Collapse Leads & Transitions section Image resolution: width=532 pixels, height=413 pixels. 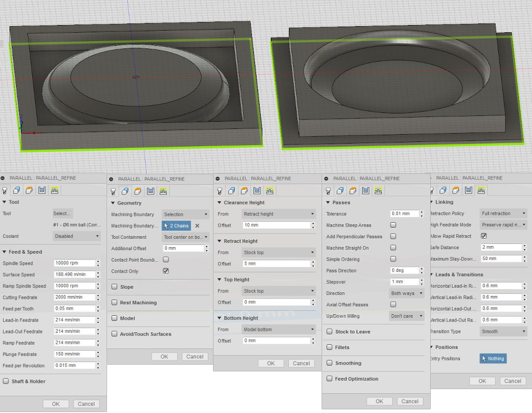[432, 275]
